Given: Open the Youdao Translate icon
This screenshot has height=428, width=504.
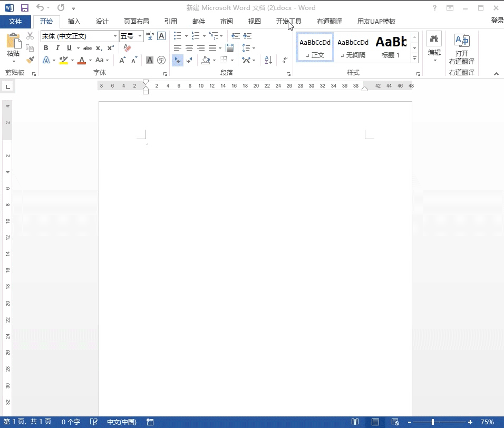Looking at the screenshot, I should 462,41.
